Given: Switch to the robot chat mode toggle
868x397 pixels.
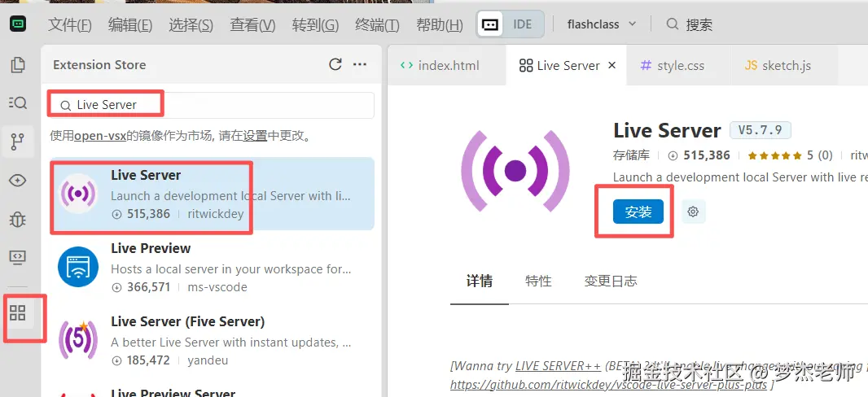Looking at the screenshot, I should point(490,24).
